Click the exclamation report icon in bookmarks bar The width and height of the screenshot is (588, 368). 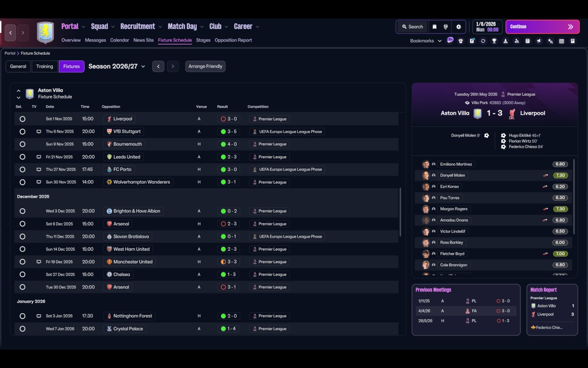tap(472, 41)
